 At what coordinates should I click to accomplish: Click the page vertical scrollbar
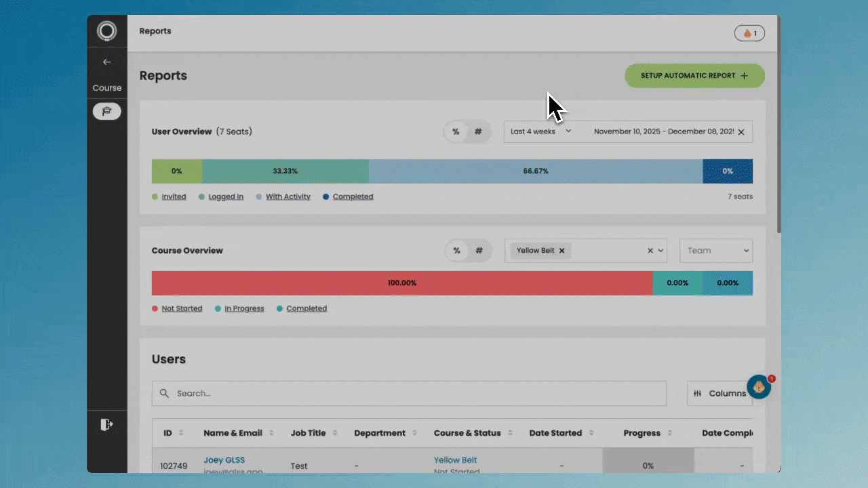pos(778,125)
